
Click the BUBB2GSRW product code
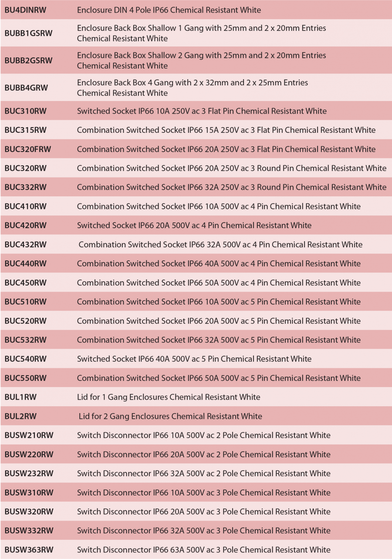tap(28, 61)
